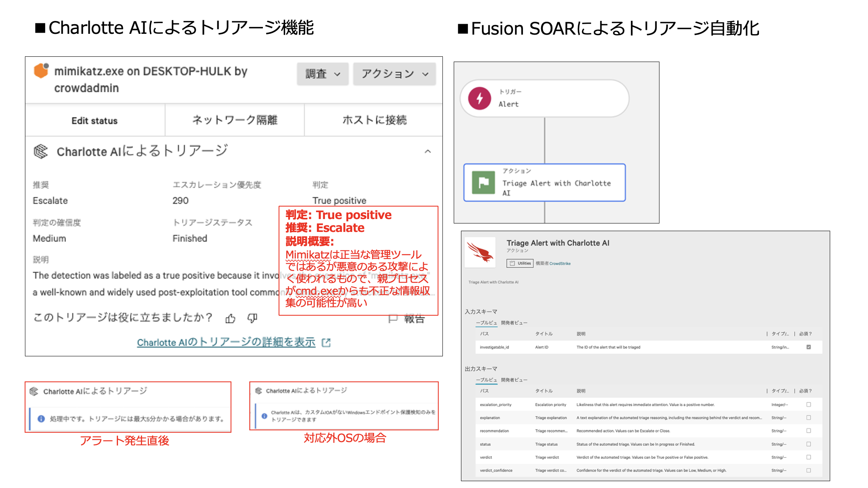Select ホストに接続
868x488 pixels.
pos(374,120)
